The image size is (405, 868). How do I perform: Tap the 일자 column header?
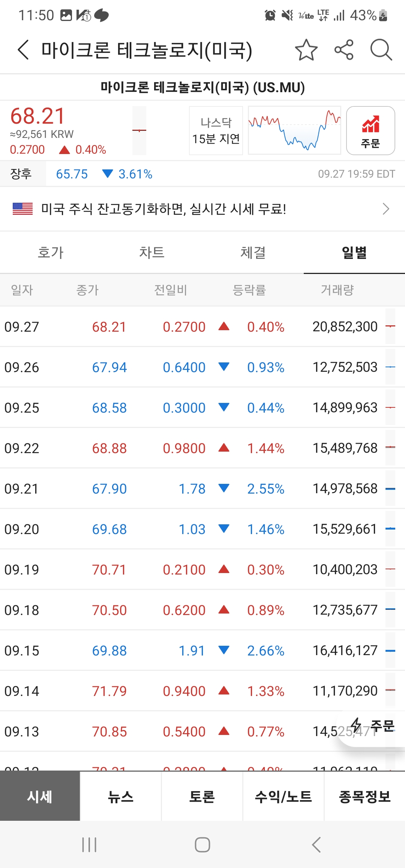pos(22,290)
